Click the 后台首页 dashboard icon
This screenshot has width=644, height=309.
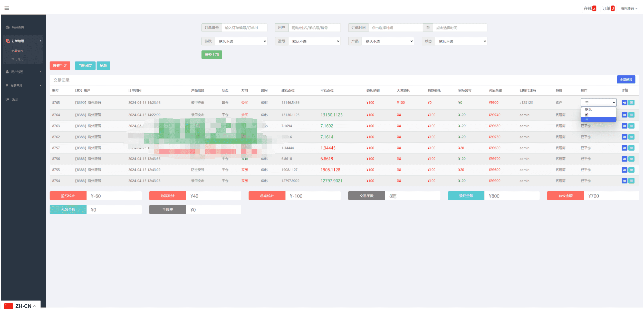(8, 27)
